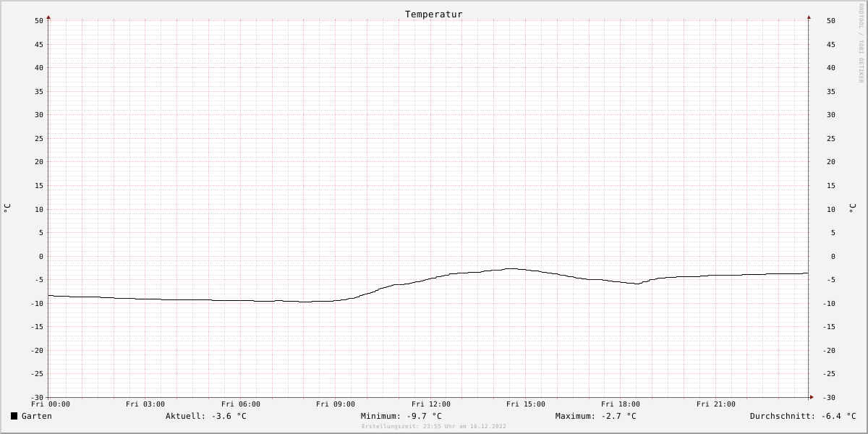Click the 50 label on left axis
This screenshot has width=868, height=434.
coord(39,21)
